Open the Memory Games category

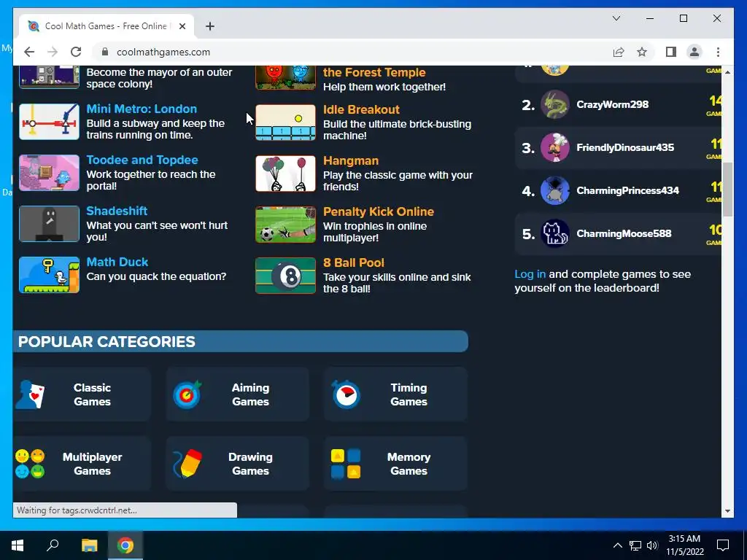click(395, 463)
